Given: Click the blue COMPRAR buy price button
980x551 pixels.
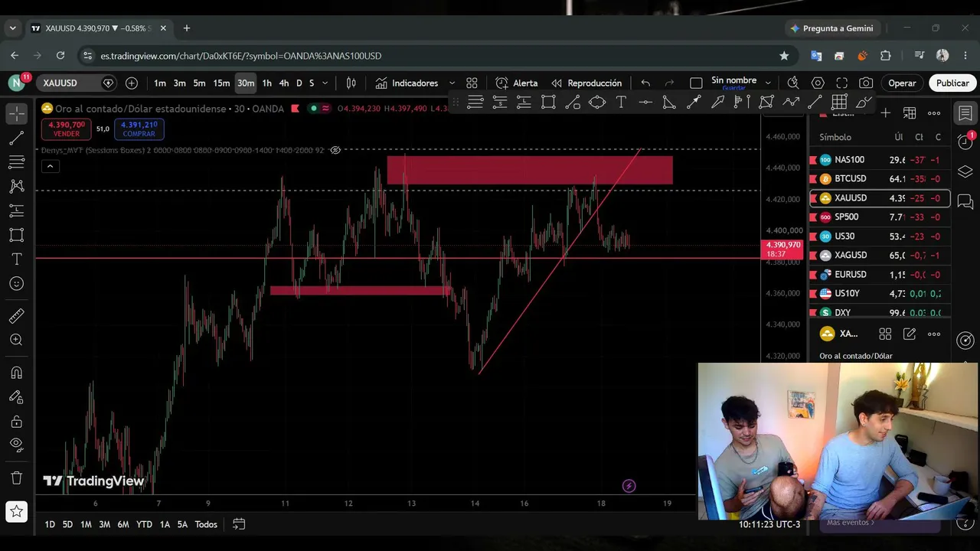Looking at the screenshot, I should [139, 129].
